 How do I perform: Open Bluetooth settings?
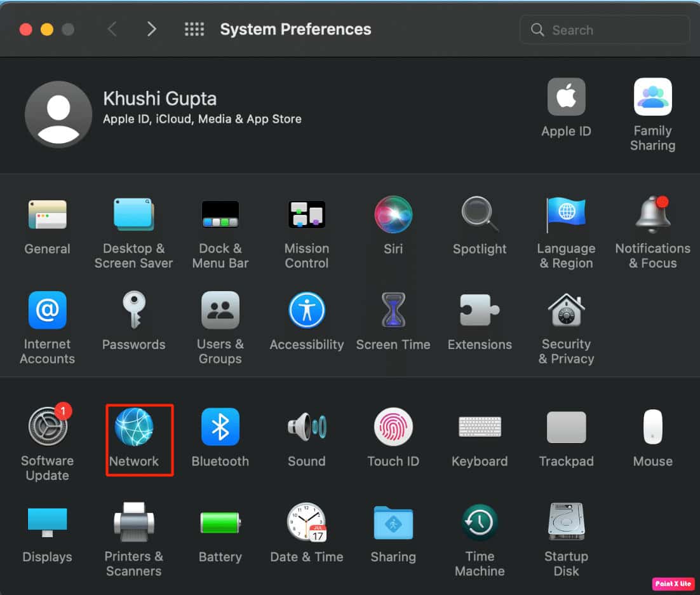pyautogui.click(x=220, y=427)
